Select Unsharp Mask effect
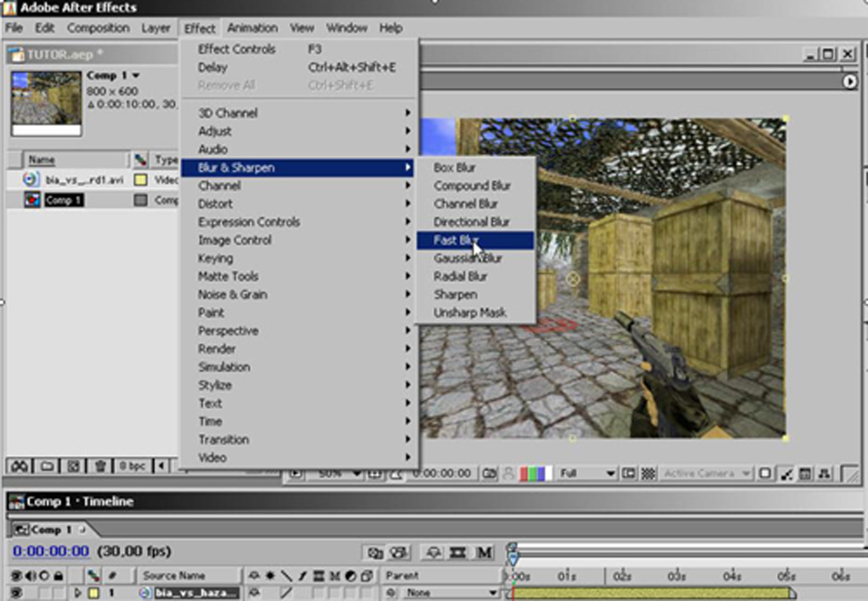868x601 pixels. (476, 313)
